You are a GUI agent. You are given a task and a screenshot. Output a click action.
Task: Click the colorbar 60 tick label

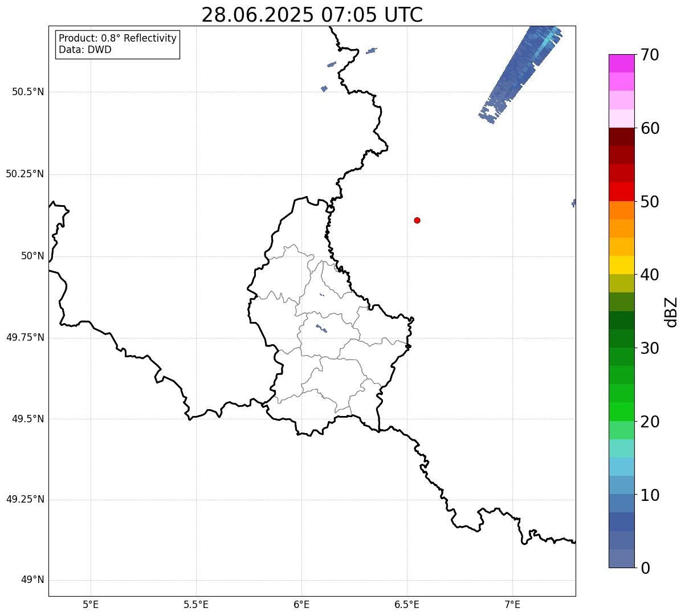tap(650, 128)
